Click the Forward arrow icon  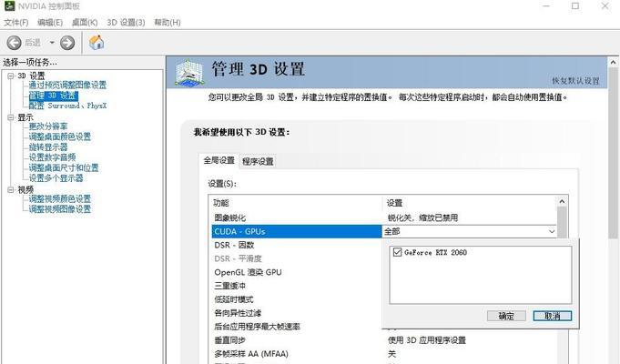tap(67, 43)
